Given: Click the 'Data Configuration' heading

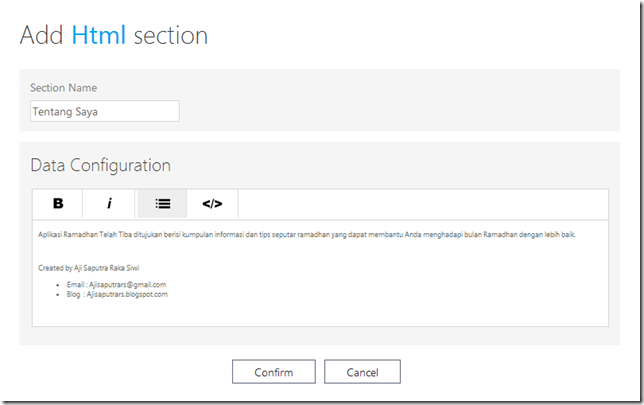Looking at the screenshot, I should click(x=101, y=165).
